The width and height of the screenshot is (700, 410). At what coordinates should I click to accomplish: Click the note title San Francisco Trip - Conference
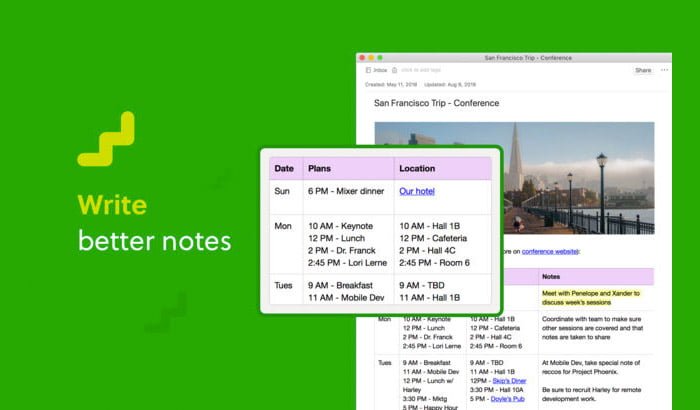437,103
